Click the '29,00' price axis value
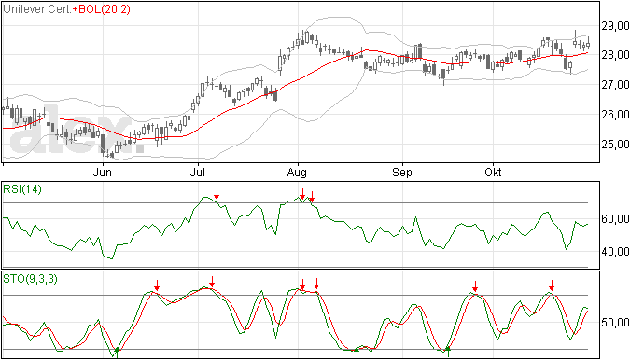The height and width of the screenshot is (361, 644). [x=616, y=26]
